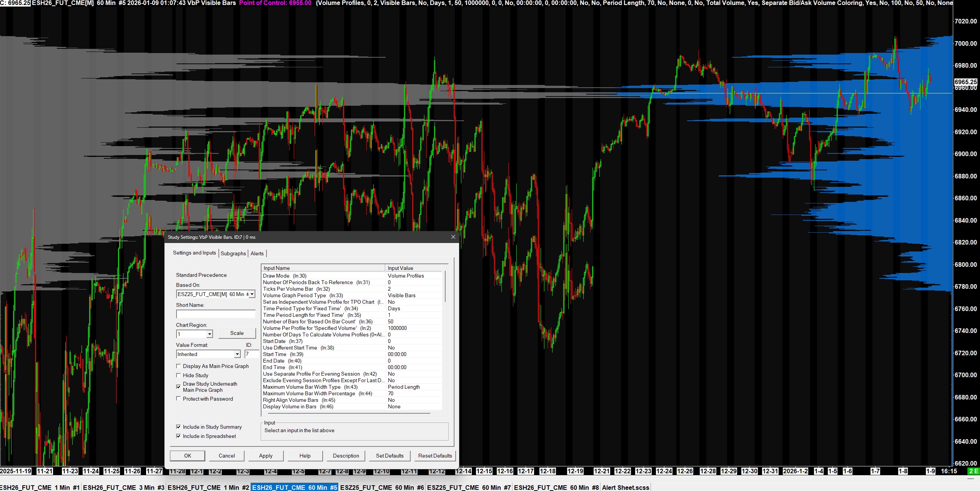
Task: Expand the Chart Region dropdown
Action: pyautogui.click(x=209, y=334)
